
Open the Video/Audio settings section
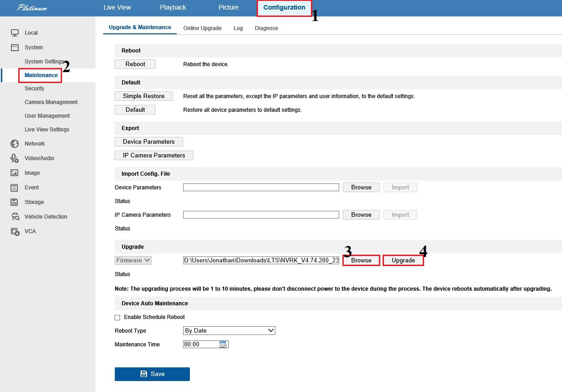pos(38,158)
